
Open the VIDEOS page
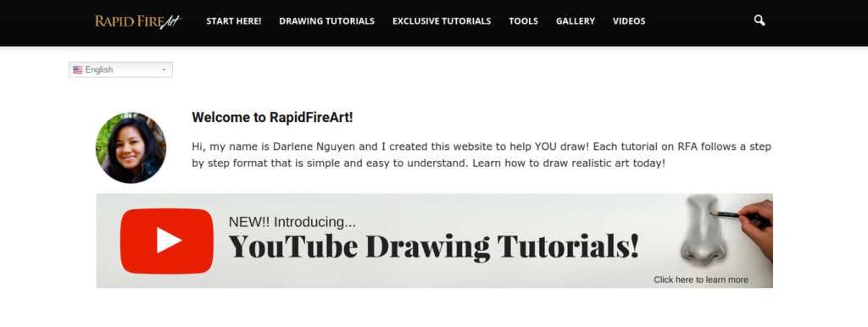click(x=629, y=21)
